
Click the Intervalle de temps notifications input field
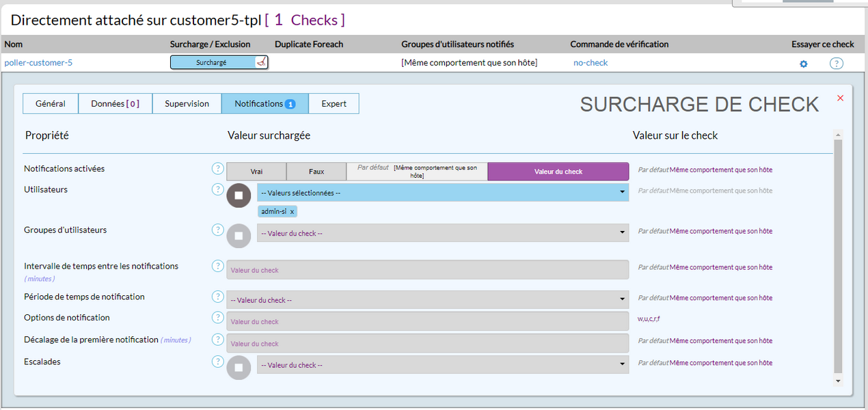[x=427, y=270]
